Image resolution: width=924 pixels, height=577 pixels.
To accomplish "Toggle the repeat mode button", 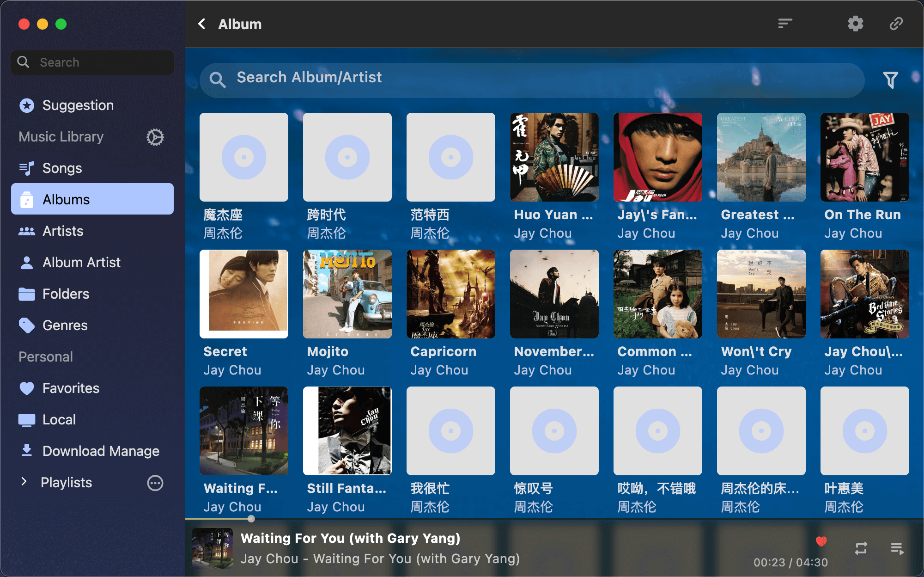I will tap(861, 548).
